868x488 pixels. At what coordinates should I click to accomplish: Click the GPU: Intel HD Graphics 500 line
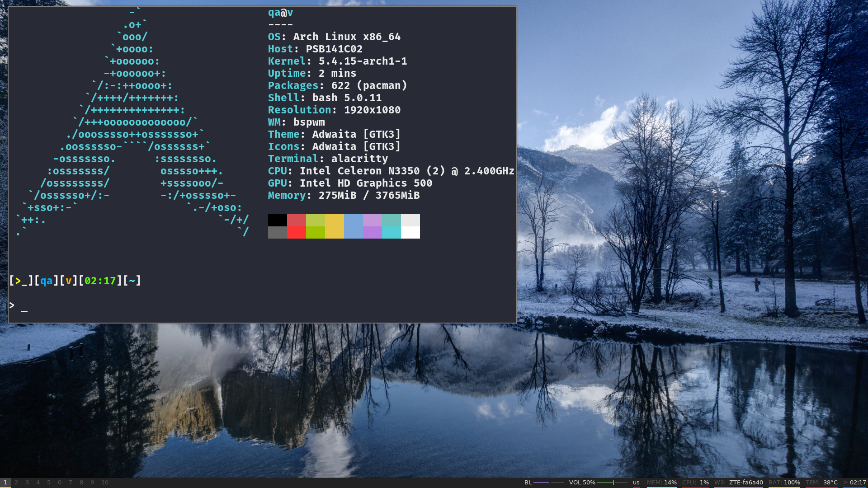click(x=350, y=183)
